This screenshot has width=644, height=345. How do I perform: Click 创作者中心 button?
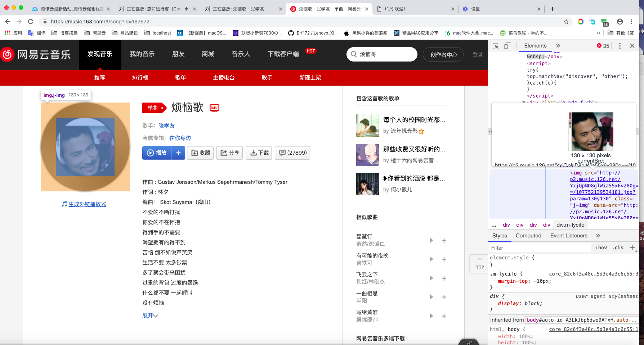[443, 54]
